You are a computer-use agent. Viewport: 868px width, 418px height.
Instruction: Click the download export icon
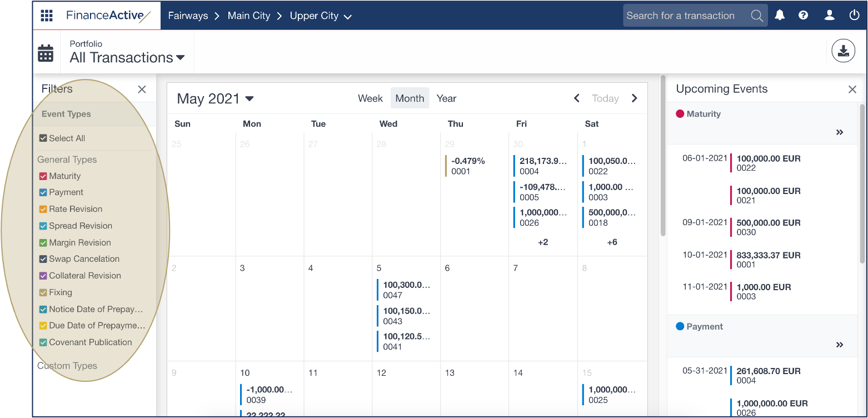click(843, 51)
